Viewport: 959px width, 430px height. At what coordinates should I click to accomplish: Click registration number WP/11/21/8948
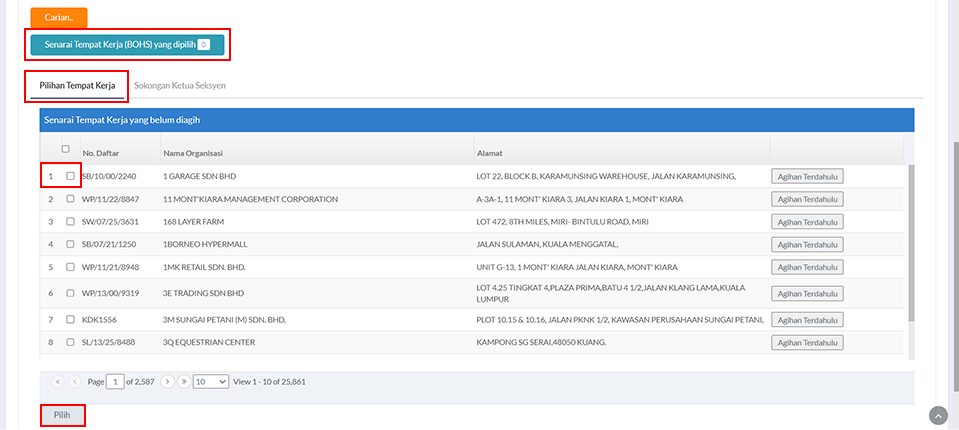[111, 267]
